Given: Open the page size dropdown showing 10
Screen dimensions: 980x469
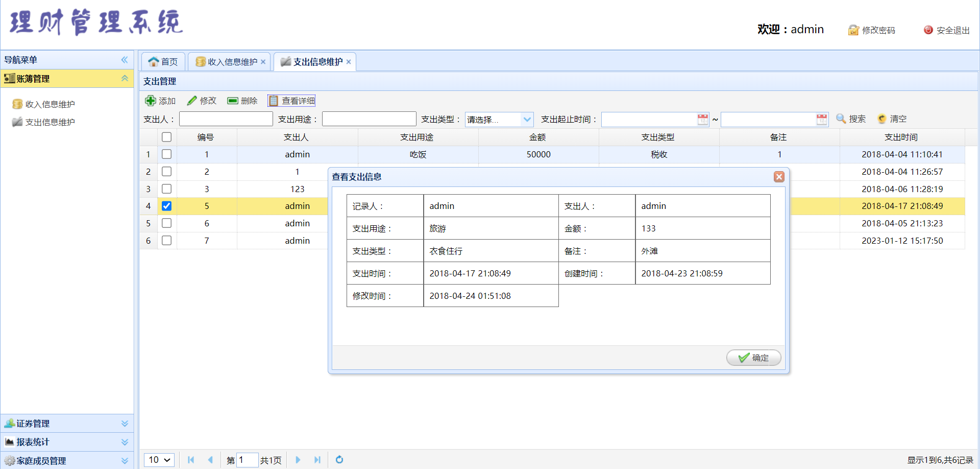Looking at the screenshot, I should [x=159, y=460].
